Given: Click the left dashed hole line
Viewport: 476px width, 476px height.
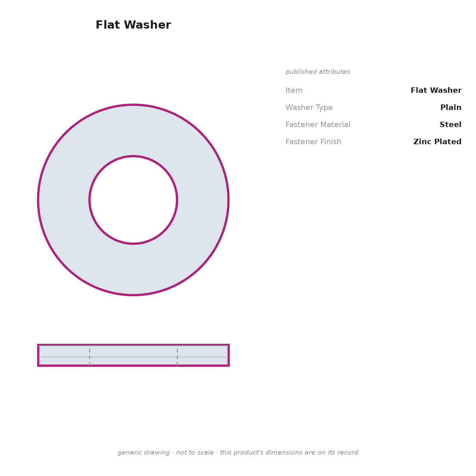Looking at the screenshot, I should (90, 355).
